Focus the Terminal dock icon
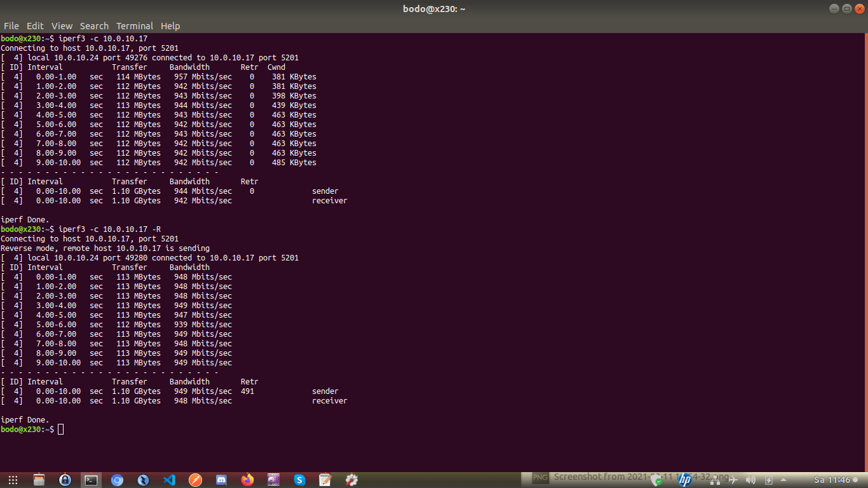This screenshot has height=488, width=868. coord(91,480)
